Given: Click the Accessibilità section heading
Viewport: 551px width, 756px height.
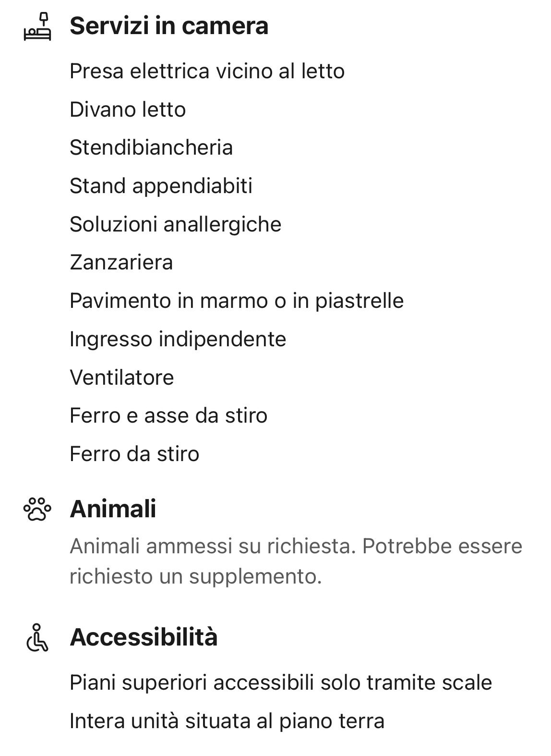Looking at the screenshot, I should coord(144,637).
